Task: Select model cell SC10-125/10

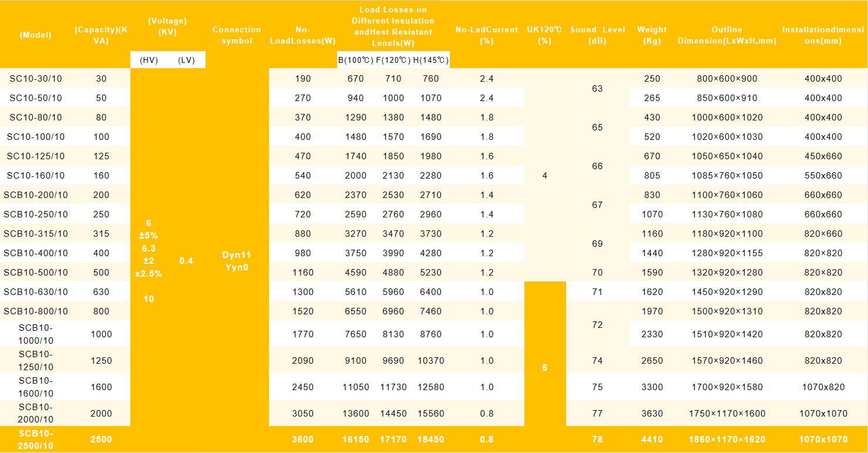Action: coord(35,156)
